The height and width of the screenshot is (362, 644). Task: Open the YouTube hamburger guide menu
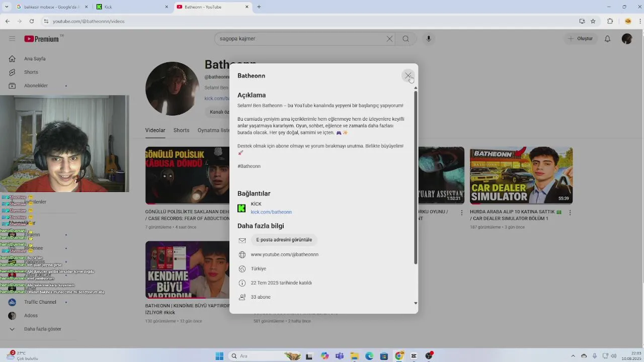point(12,39)
